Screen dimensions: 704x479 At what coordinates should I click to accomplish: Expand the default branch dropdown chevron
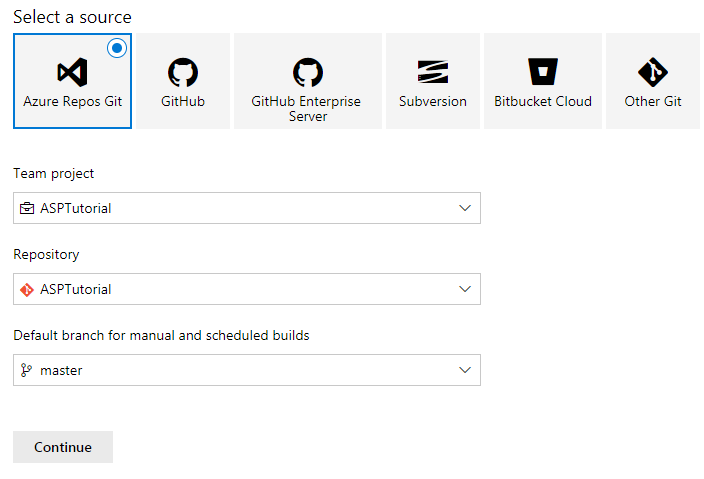(x=464, y=370)
